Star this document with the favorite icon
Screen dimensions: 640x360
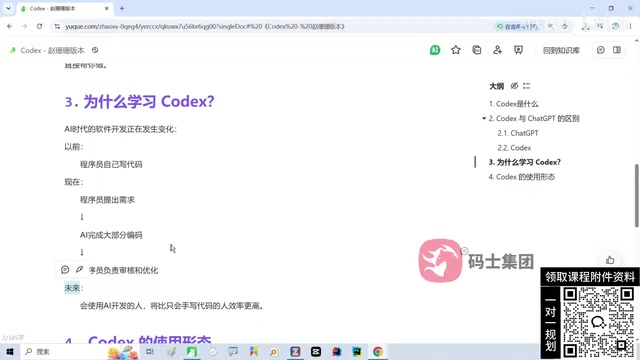coord(456,50)
